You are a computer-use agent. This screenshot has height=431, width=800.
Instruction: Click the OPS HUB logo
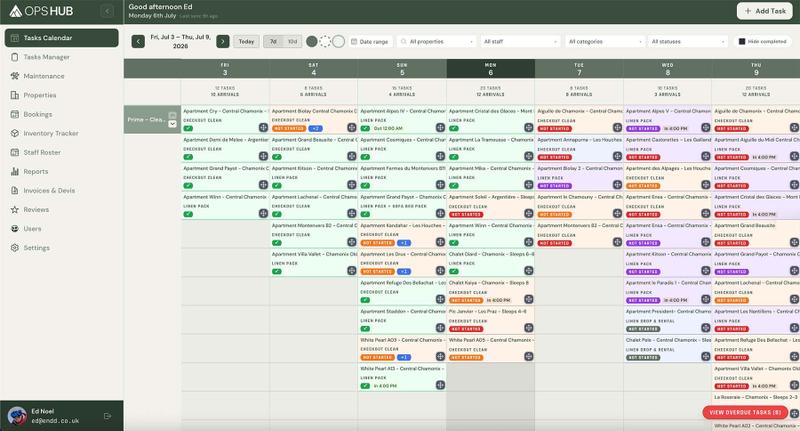pyautogui.click(x=41, y=11)
